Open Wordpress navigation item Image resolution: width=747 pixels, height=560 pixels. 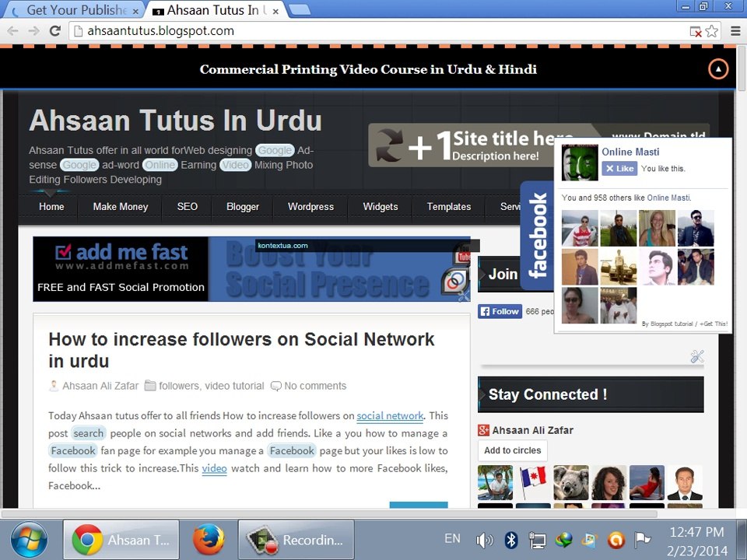pyautogui.click(x=310, y=207)
